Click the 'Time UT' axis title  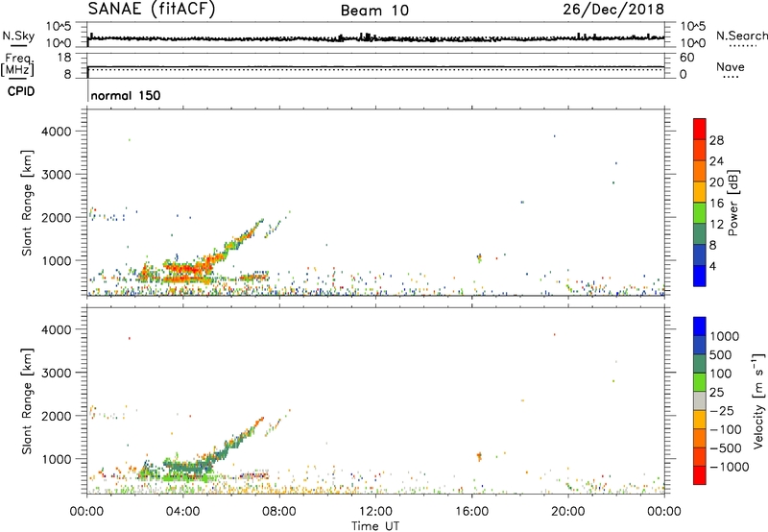click(375, 526)
